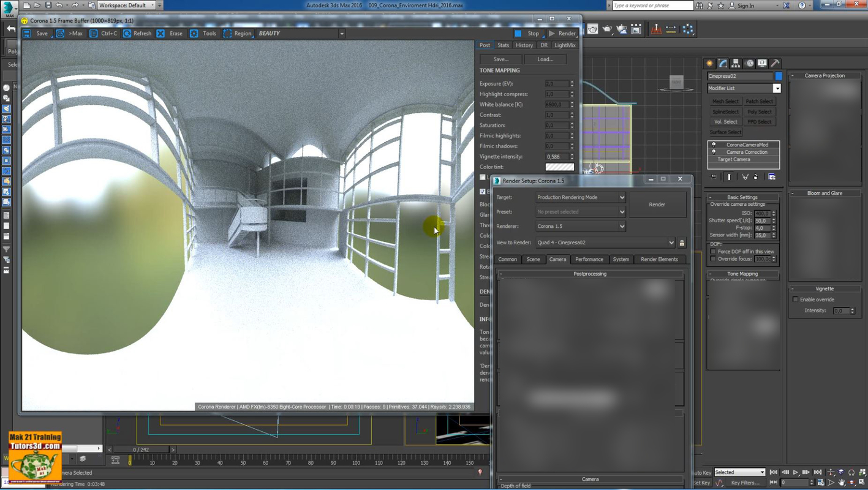The width and height of the screenshot is (868, 490).
Task: Click the Exposure (EV) value field
Action: pyautogui.click(x=556, y=83)
